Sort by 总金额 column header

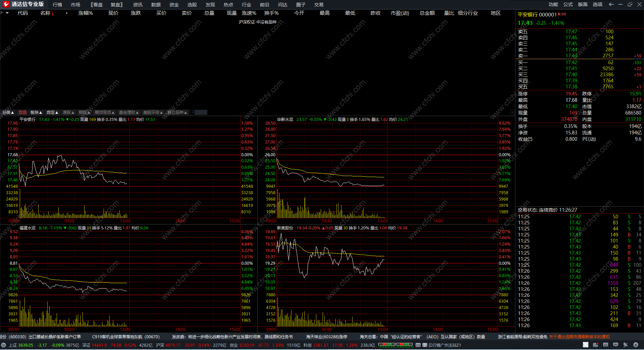tap(427, 13)
